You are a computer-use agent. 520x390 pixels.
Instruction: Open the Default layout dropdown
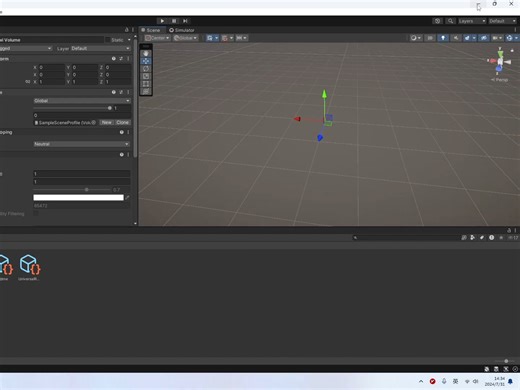pyautogui.click(x=502, y=21)
